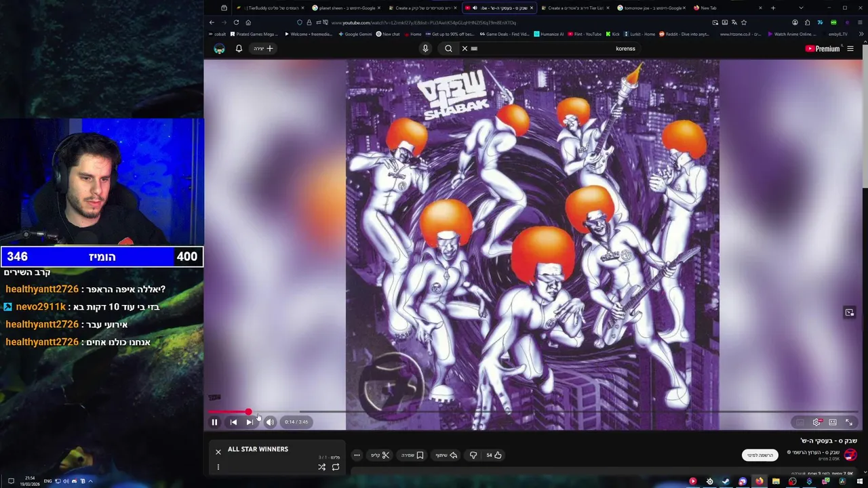Switch to the TierBuddy tab
The image size is (868, 488).
[270, 8]
